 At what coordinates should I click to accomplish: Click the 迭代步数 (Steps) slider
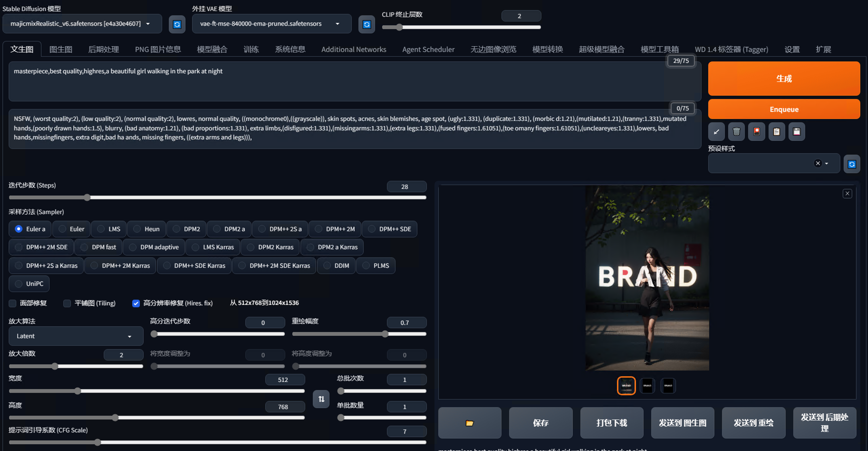[x=218, y=197]
